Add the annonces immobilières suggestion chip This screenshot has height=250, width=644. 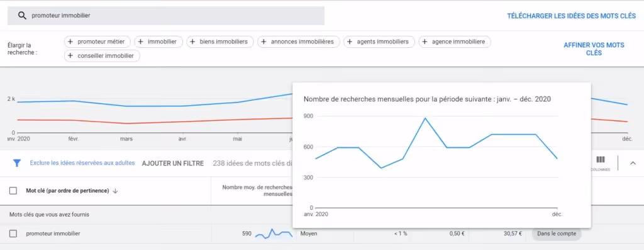click(299, 42)
